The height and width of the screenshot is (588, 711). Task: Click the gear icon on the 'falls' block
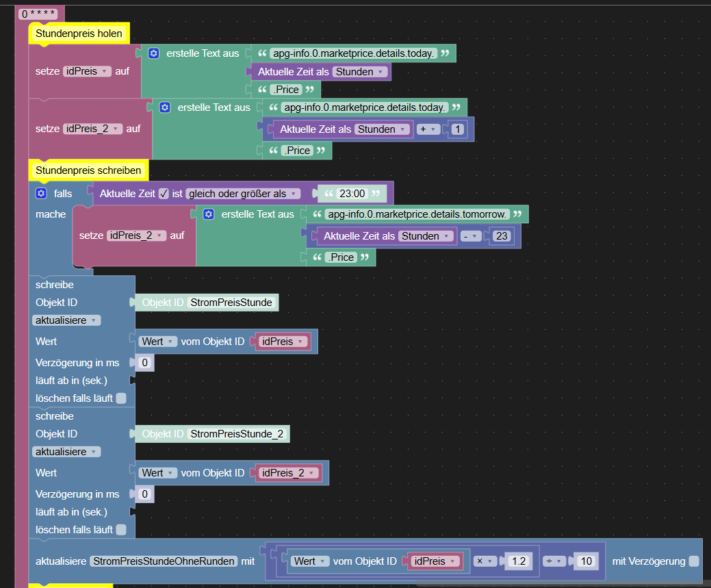pos(41,194)
